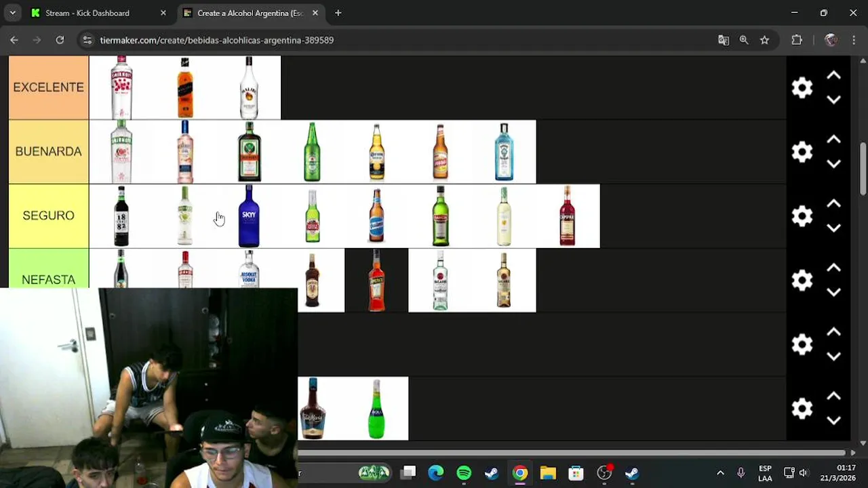Open Microsoft Edge from taskbar

[x=436, y=472]
